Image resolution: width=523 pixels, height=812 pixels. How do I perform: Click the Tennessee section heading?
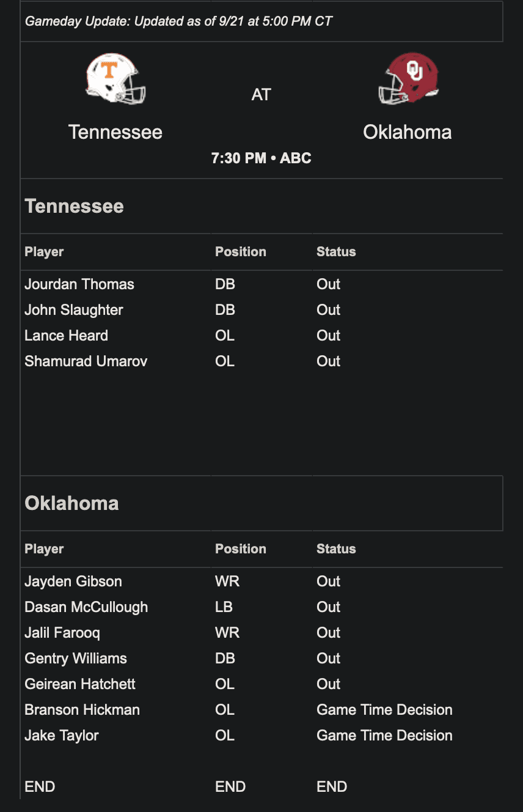click(x=74, y=206)
